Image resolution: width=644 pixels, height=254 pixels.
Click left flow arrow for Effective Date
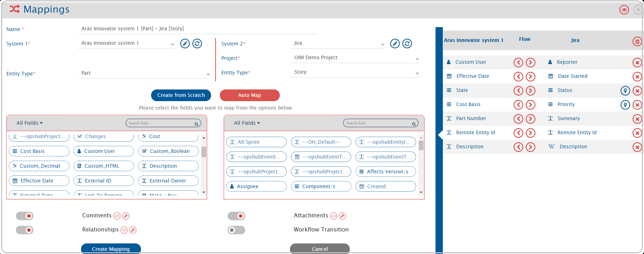518,76
